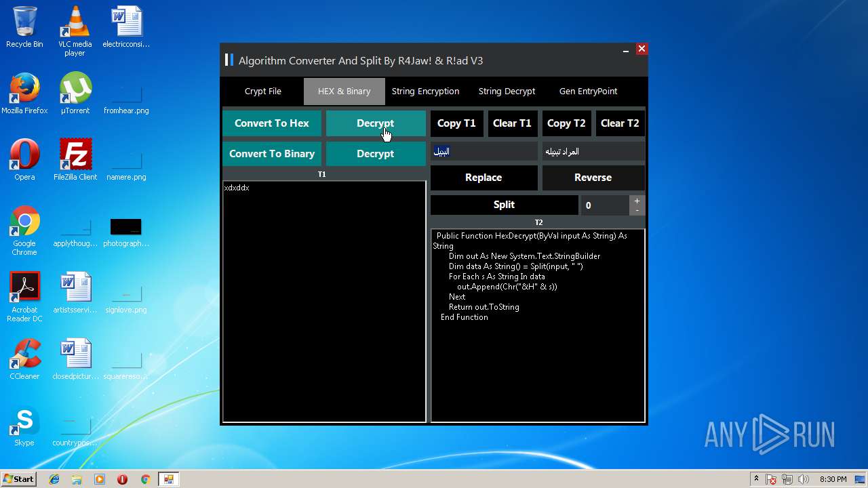Open the network tray icon
Image resolution: width=868 pixels, height=488 pixels.
[788, 480]
